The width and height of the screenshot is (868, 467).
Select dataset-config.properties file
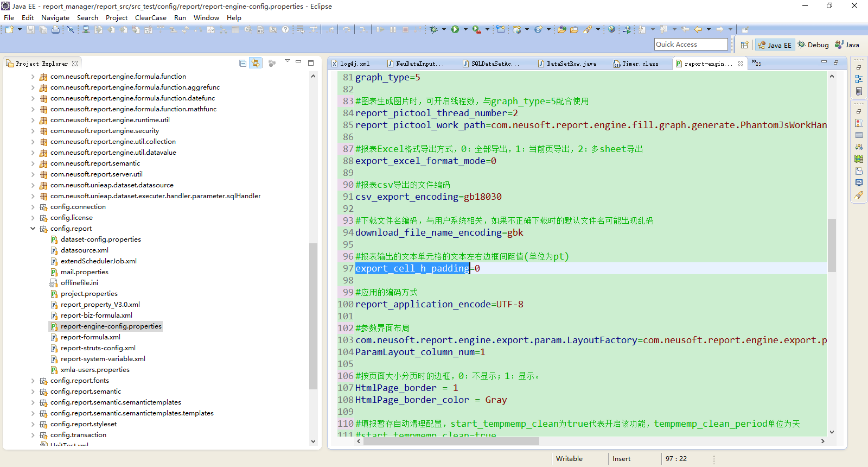point(101,239)
